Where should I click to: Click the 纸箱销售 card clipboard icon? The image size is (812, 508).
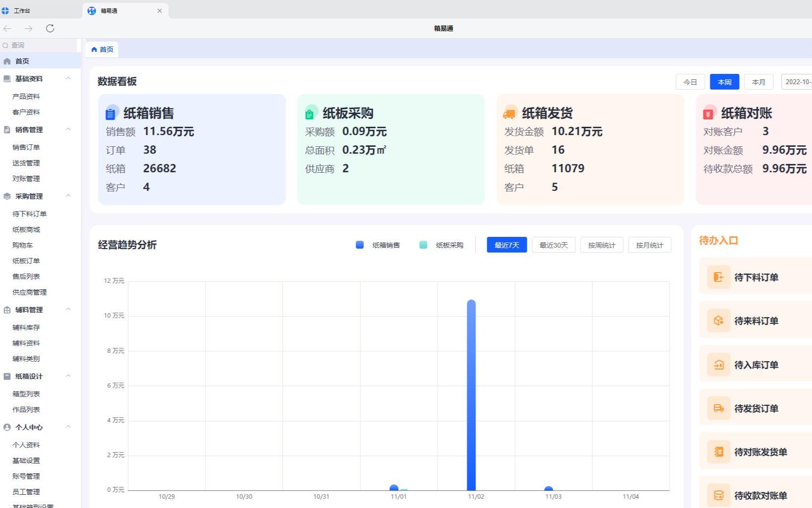tap(111, 113)
